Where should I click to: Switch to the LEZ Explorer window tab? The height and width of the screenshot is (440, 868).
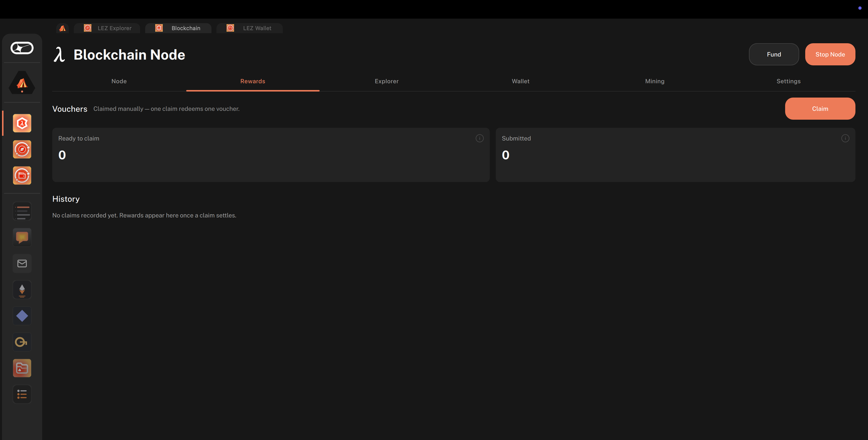[x=107, y=28]
